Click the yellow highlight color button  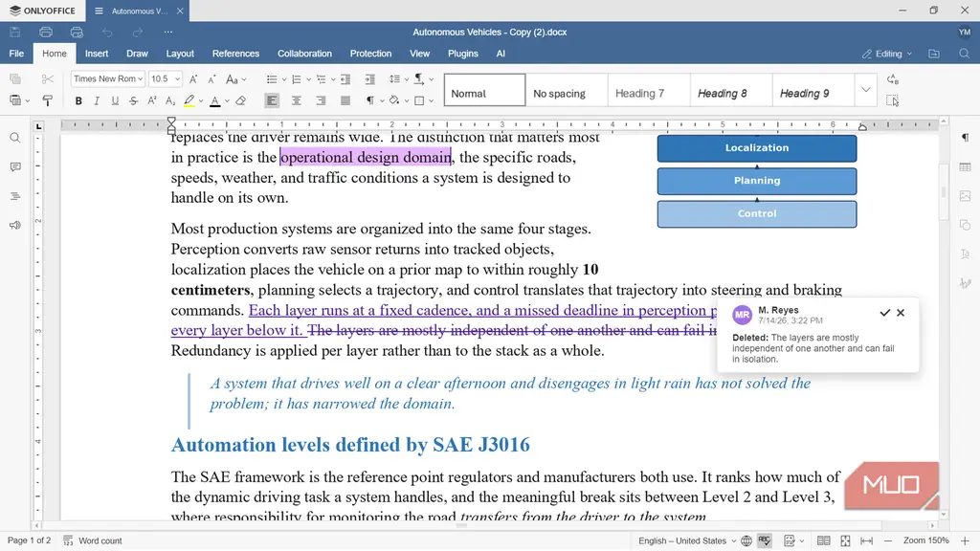tap(189, 100)
